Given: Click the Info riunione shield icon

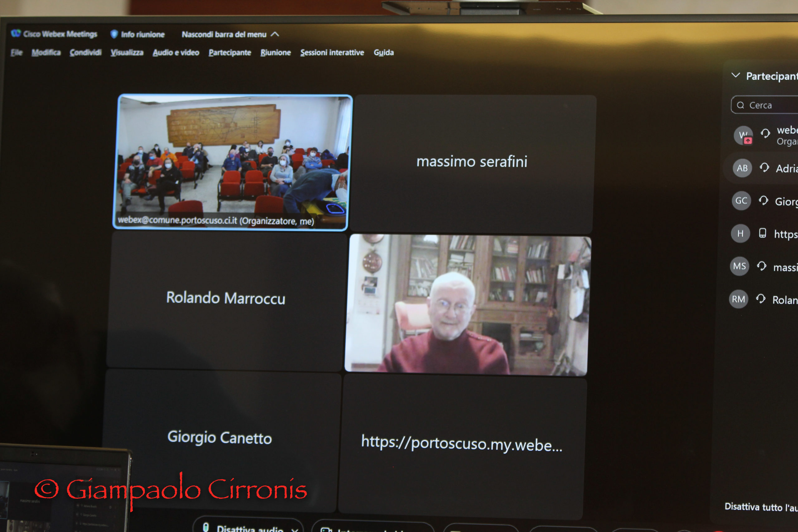Looking at the screenshot, I should [114, 34].
